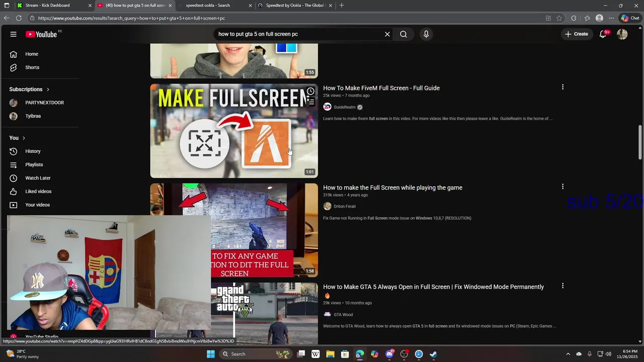The height and width of the screenshot is (362, 644).
Task: Switch to Stream - Kick Dashboard tab
Action: [53, 5]
